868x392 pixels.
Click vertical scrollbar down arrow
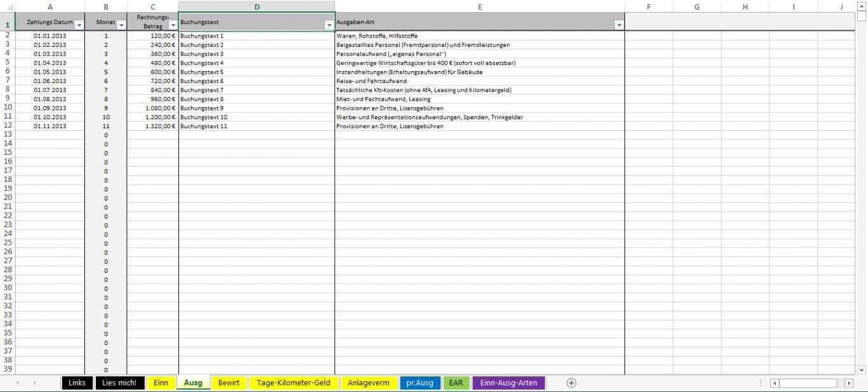[862, 370]
